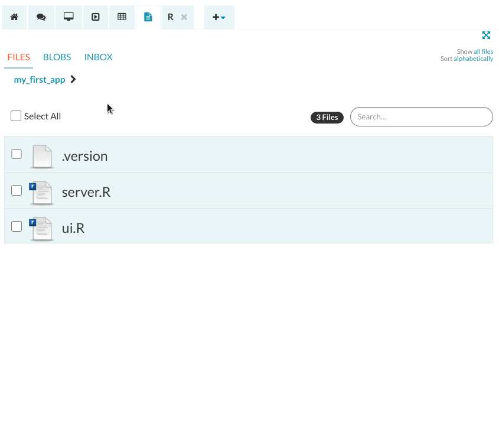Open the play button tab
This screenshot has height=448, width=499.
pos(95,17)
